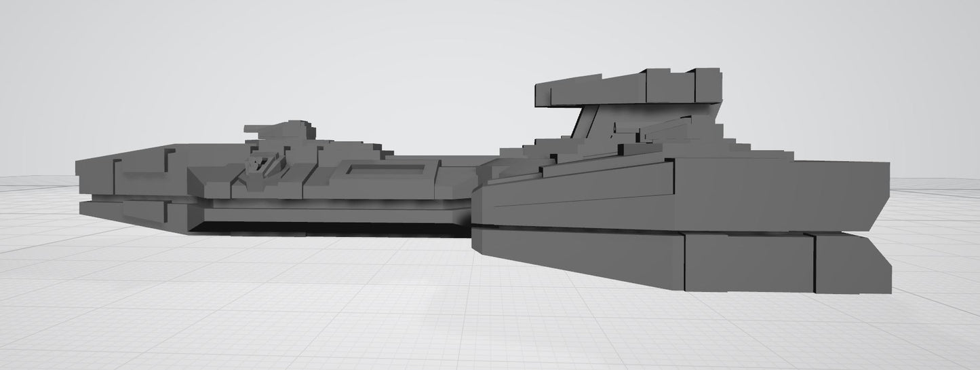Click the dark shadowed underside of left hull

pyautogui.click(x=326, y=227)
